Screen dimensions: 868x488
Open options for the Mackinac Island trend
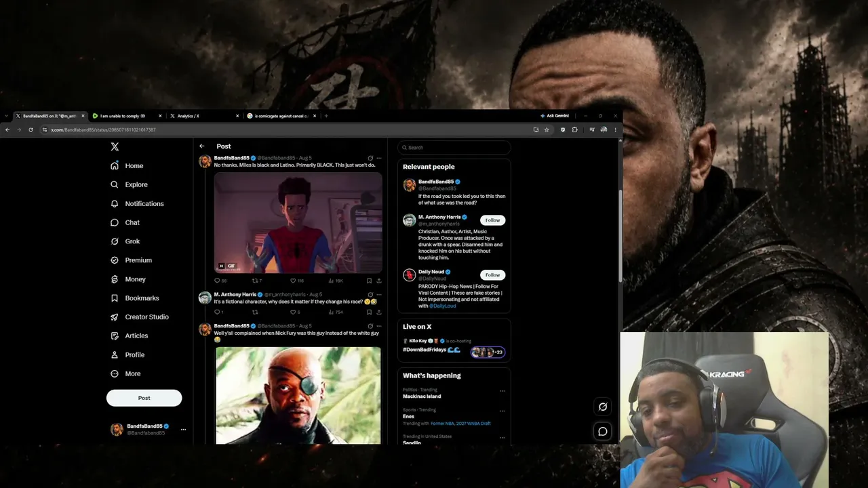pos(502,390)
